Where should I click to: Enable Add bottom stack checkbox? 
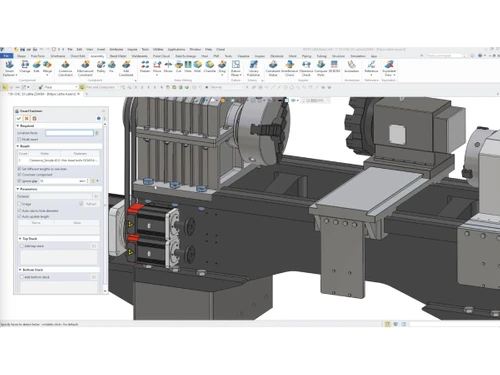click(x=22, y=277)
